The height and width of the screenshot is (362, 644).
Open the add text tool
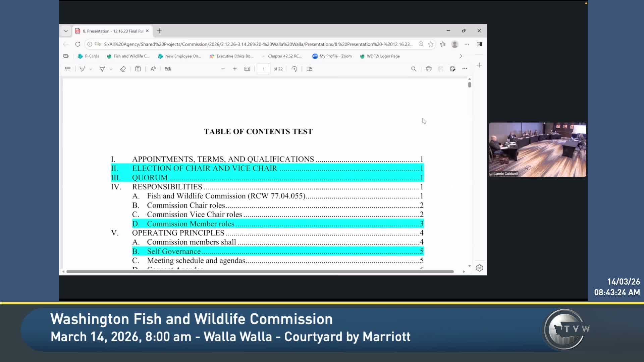(138, 69)
